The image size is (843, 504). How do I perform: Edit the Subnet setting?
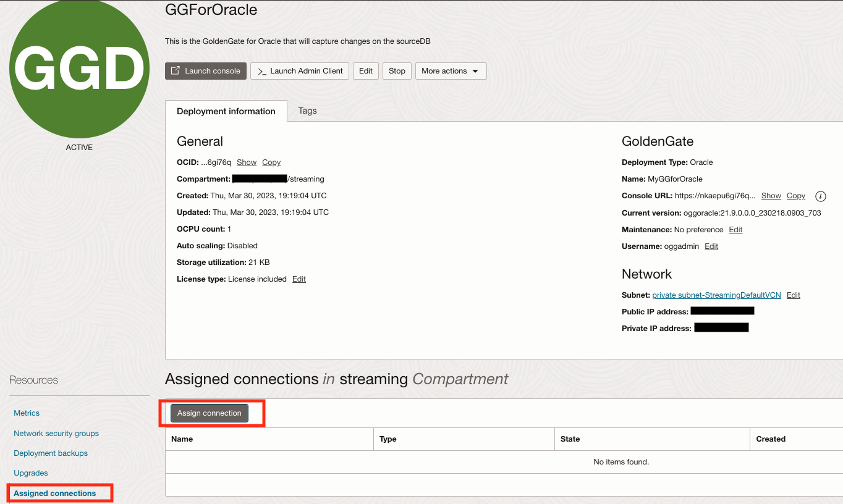point(794,295)
